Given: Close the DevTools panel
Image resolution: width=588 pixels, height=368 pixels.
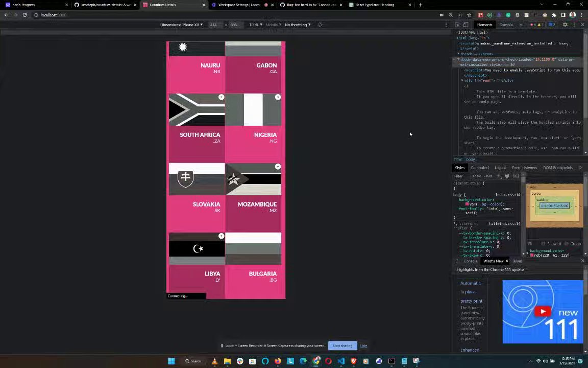Looking at the screenshot, I should coord(582,25).
